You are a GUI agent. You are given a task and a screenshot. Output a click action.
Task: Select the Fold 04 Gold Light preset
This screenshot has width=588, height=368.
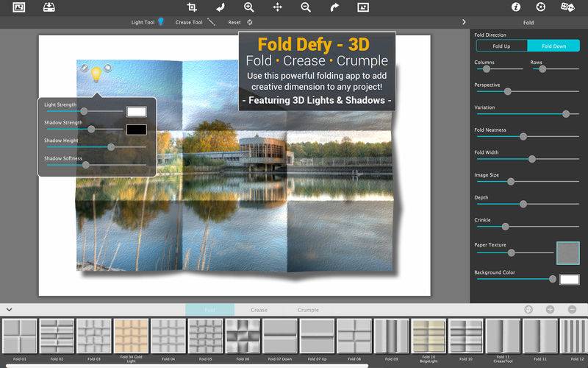(x=132, y=336)
